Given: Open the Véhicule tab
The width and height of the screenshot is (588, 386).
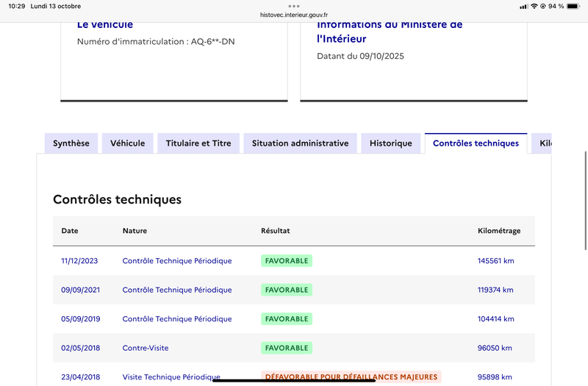Looking at the screenshot, I should click(x=128, y=143).
